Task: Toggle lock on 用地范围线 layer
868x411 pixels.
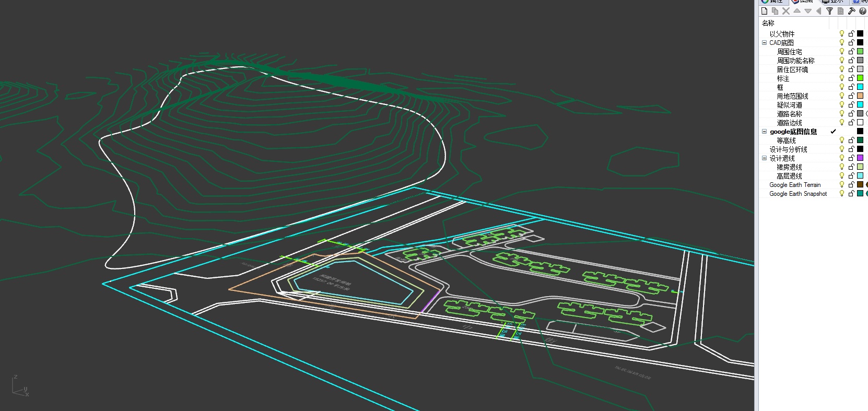Action: [851, 96]
